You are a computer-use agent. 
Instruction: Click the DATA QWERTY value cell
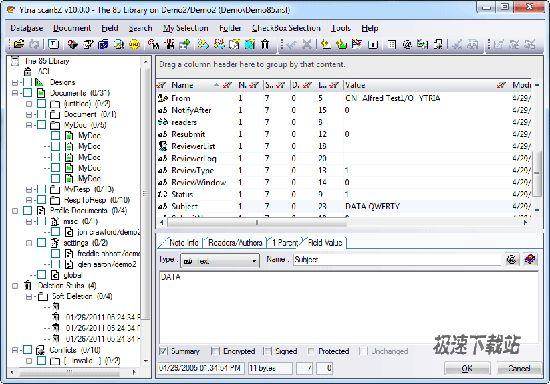(373, 206)
